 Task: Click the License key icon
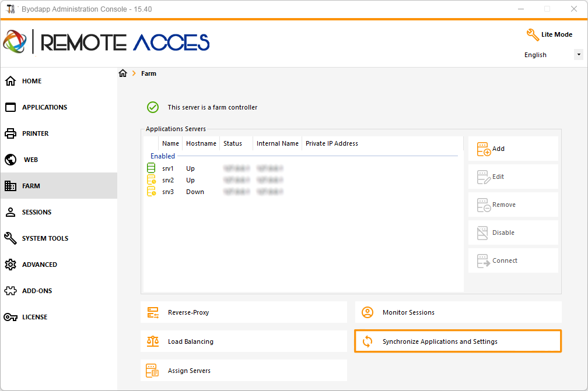pyautogui.click(x=10, y=317)
